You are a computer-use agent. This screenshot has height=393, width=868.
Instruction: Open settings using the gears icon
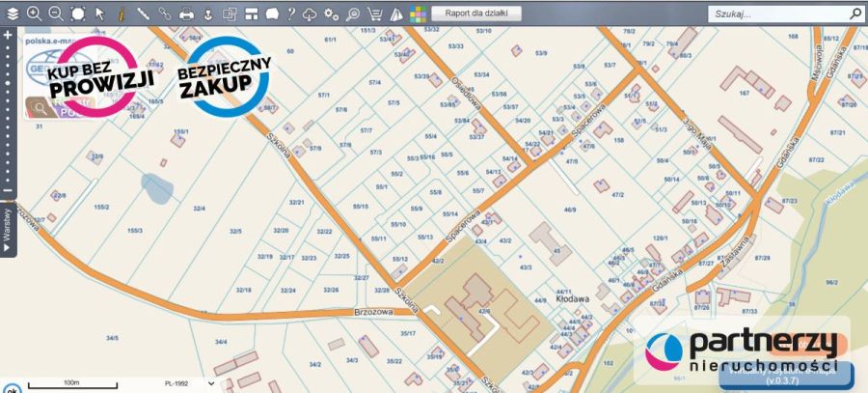(x=332, y=14)
